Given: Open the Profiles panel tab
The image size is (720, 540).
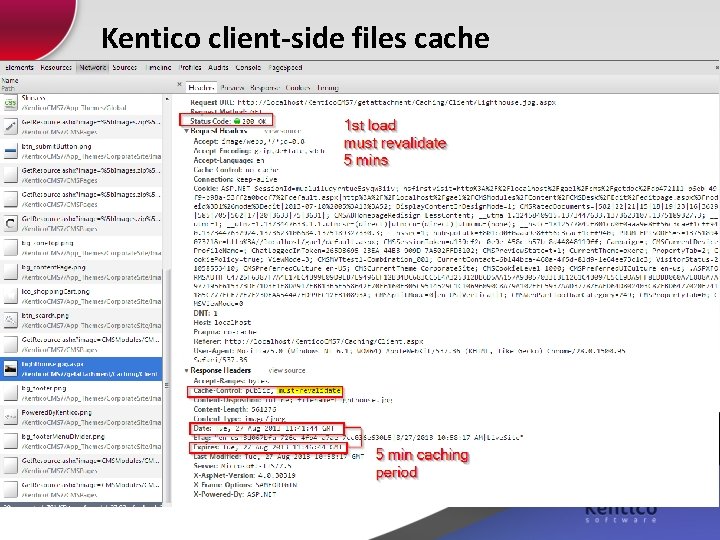Looking at the screenshot, I should click(190, 68).
